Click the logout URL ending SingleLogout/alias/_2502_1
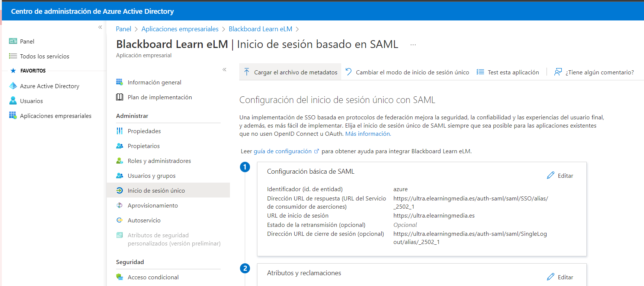 [470, 238]
